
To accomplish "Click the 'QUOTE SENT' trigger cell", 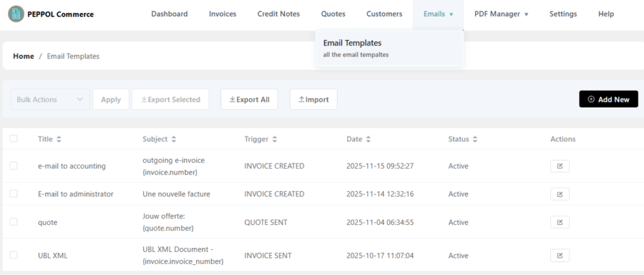I will pyautogui.click(x=266, y=222).
